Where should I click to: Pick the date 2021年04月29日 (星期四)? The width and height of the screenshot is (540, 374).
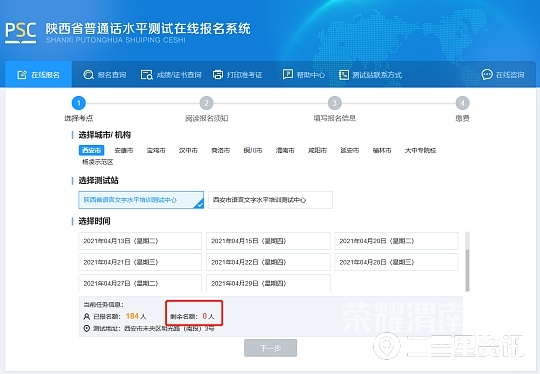pos(268,283)
